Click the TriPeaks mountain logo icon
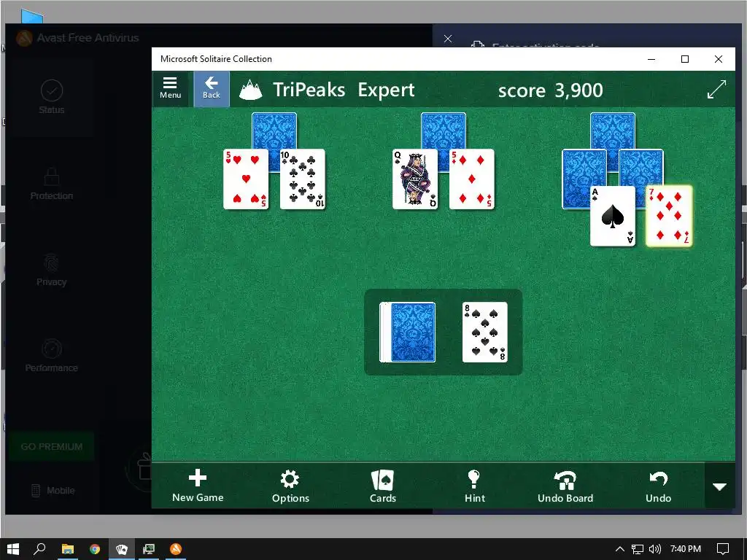 point(251,90)
